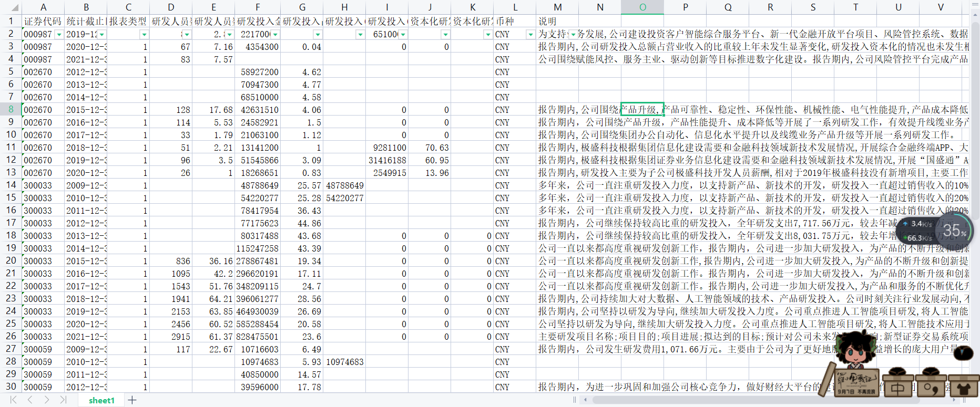Click cell with value 828475501
The image size is (980, 407).
[x=258, y=337]
